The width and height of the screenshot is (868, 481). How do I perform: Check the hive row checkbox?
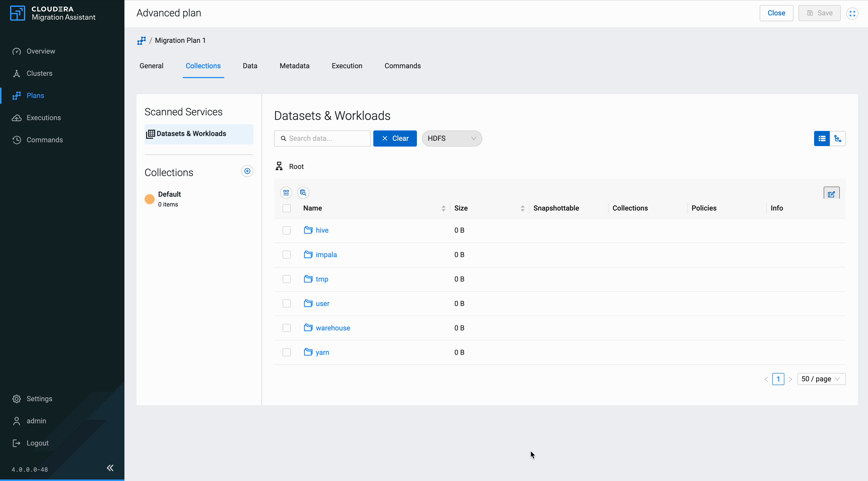286,230
